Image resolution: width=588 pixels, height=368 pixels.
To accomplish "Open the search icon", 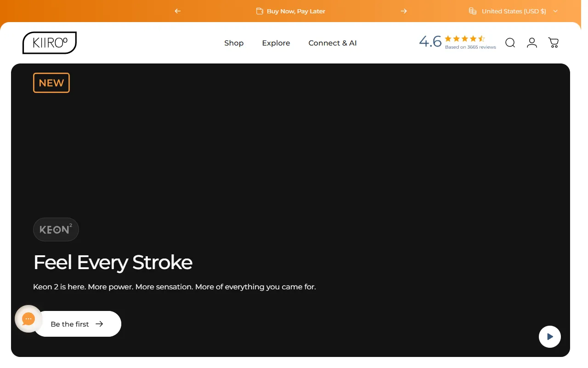I will pos(510,43).
